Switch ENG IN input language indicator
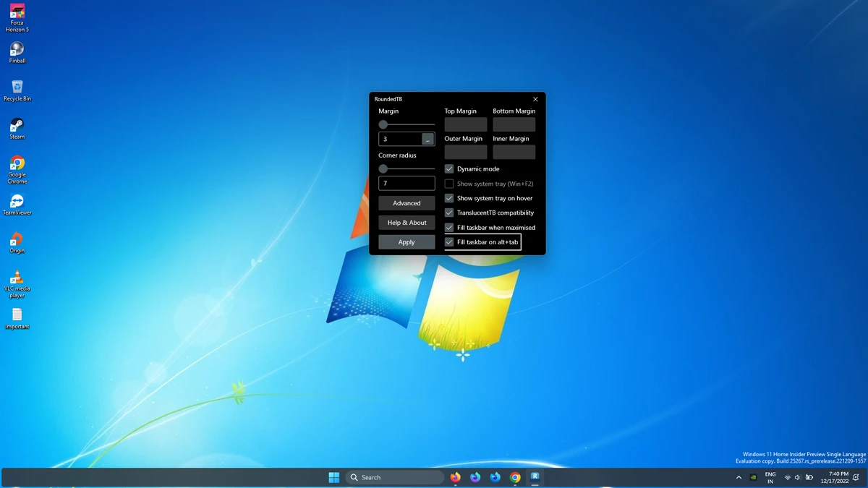 (x=770, y=477)
